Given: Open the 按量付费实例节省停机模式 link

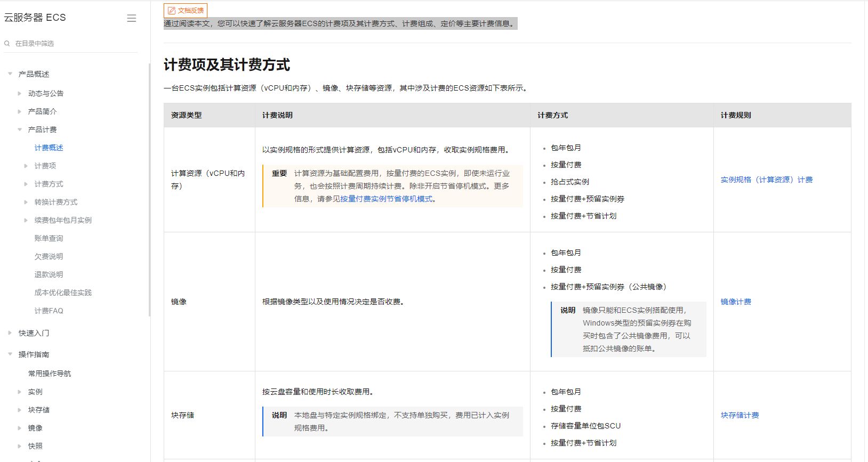Looking at the screenshot, I should click(387, 199).
